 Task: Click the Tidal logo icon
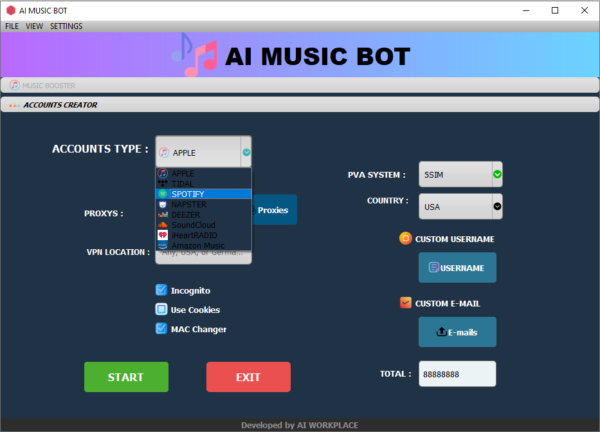[163, 183]
